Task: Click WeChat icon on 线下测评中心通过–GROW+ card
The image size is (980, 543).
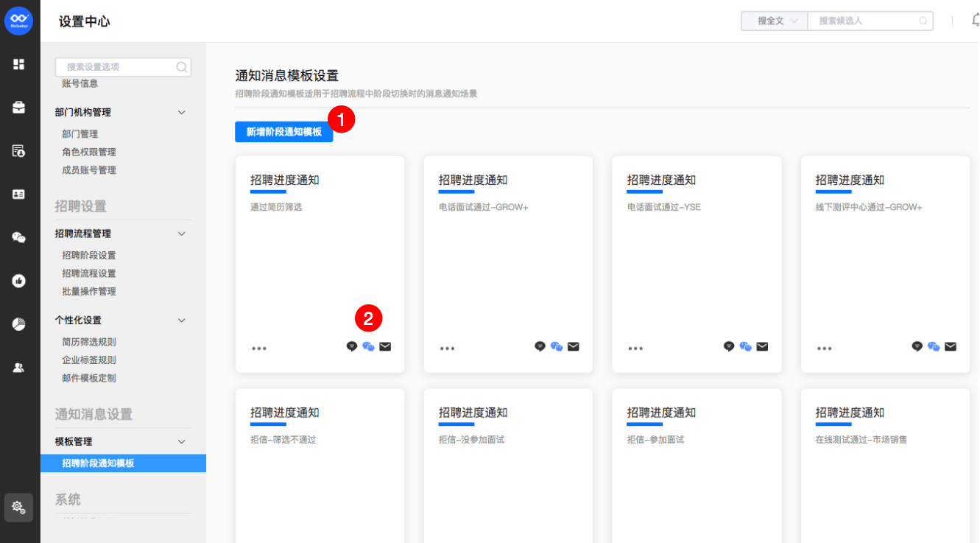Action: pos(934,346)
